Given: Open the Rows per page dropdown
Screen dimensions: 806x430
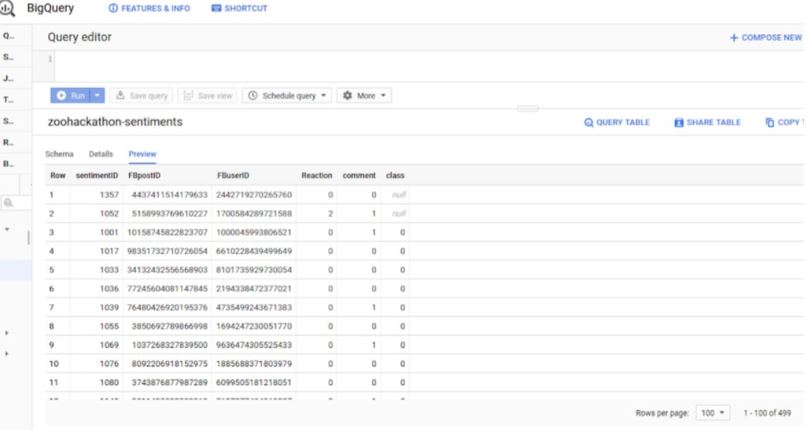Looking at the screenshot, I should click(x=712, y=413).
